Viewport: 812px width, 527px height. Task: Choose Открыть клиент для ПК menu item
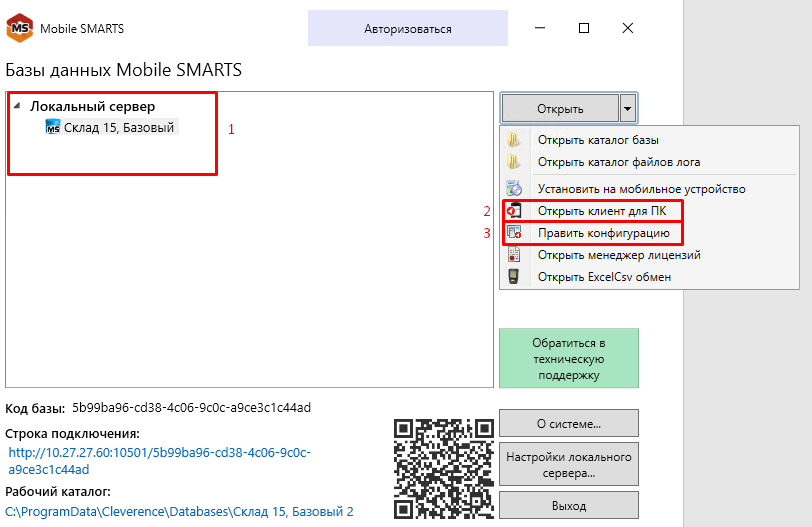[601, 211]
